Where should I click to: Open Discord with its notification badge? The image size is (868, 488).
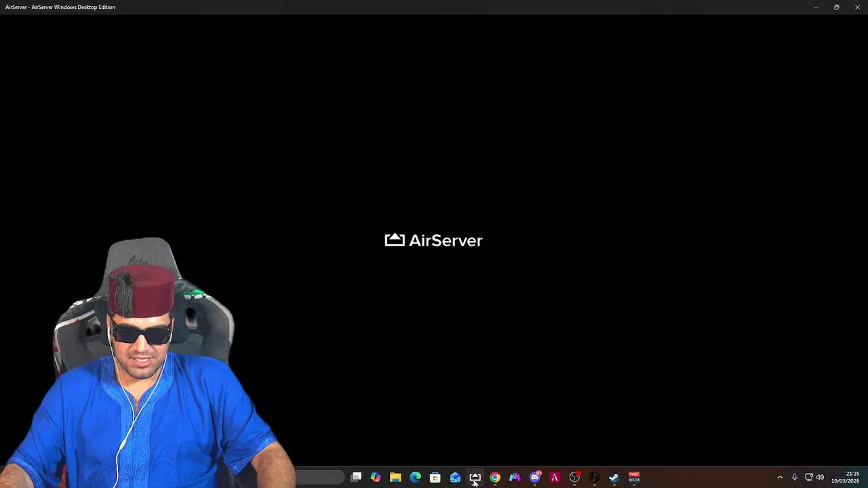[x=535, y=477]
